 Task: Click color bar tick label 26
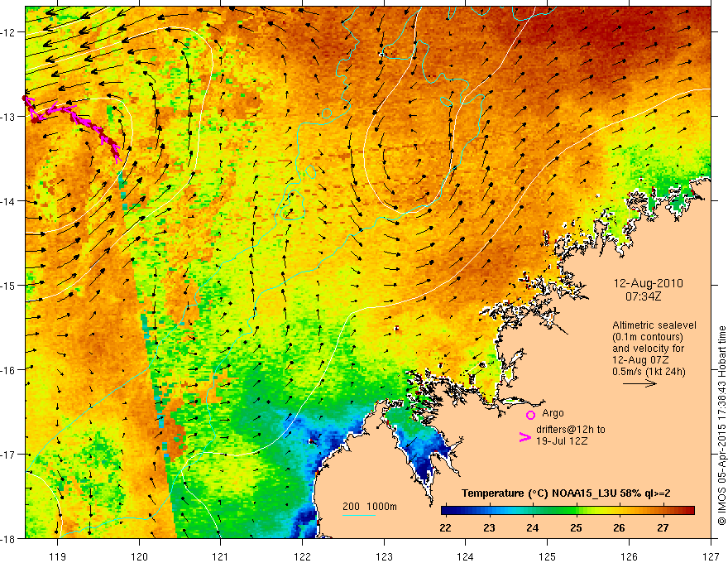click(x=619, y=528)
